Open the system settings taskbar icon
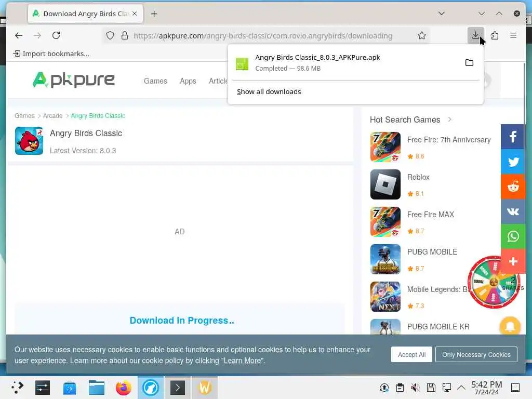 click(x=43, y=388)
